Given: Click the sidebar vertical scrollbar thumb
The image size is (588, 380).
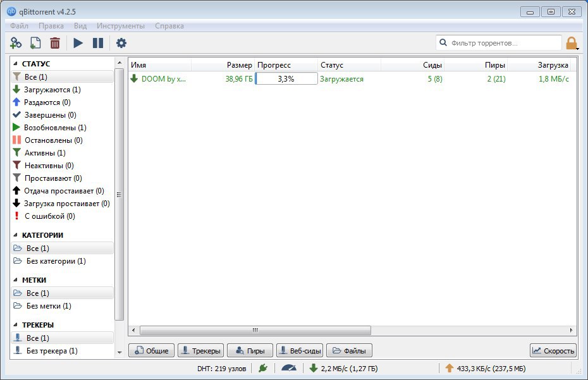Looking at the screenshot, I should pos(119,194).
